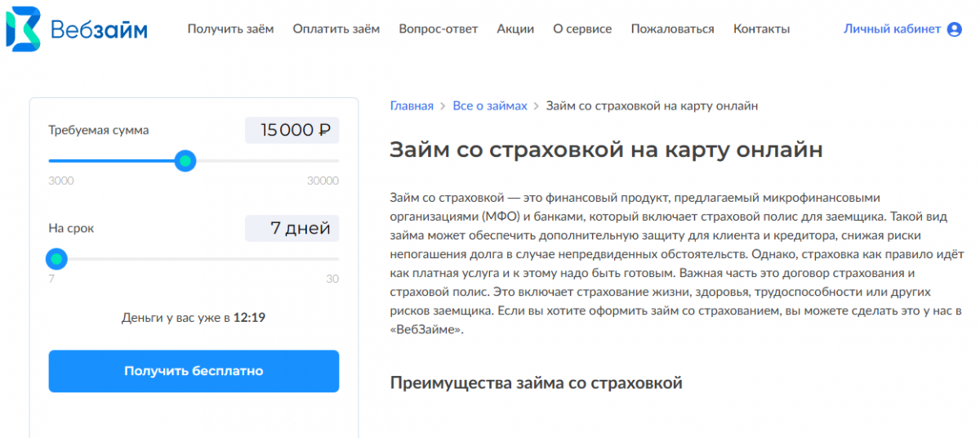Click the ВебЗайм logo icon
This screenshot has height=438, width=980.
(23, 29)
